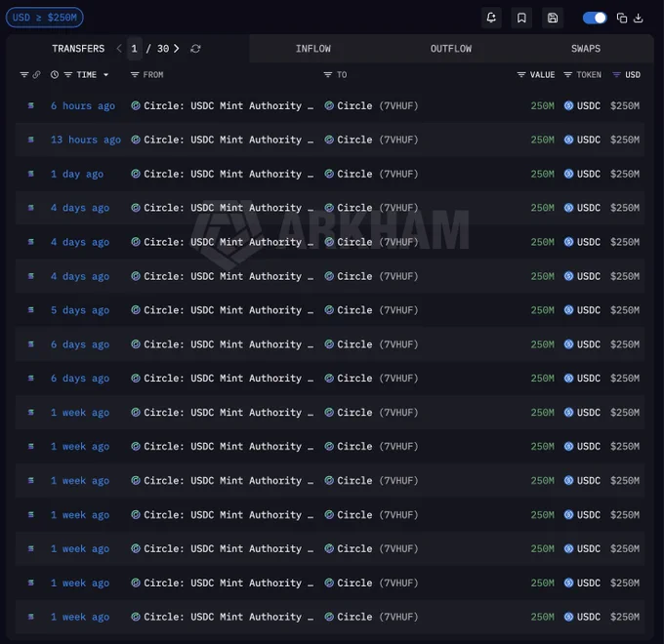This screenshot has width=664, height=644.
Task: Click Solana chain icon in '13 hours ago' row
Action: 31,140
